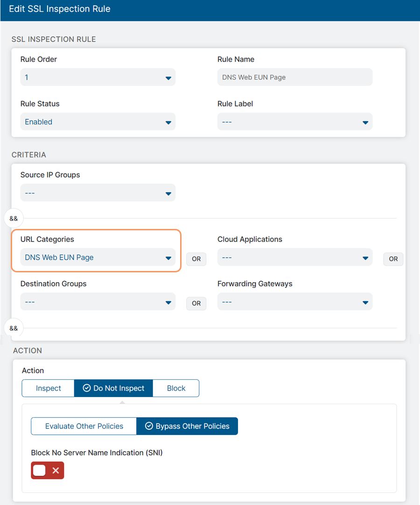The image size is (420, 505).
Task: Click the Rule Name input field
Action: 294,78
